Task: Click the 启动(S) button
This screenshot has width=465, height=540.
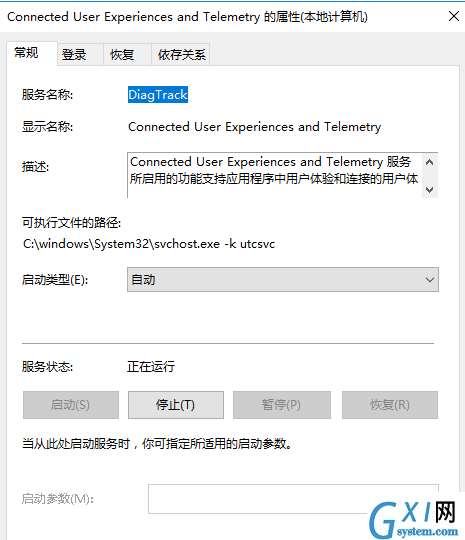Action: (71, 405)
